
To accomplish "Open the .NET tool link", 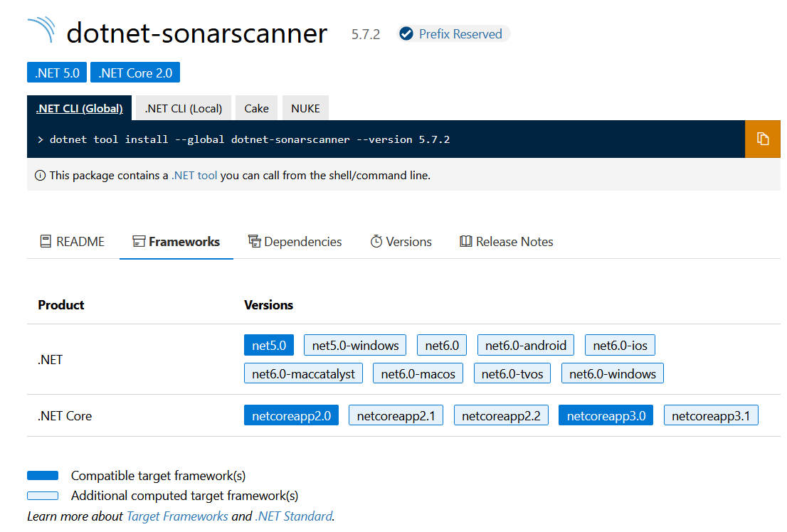I will point(194,175).
